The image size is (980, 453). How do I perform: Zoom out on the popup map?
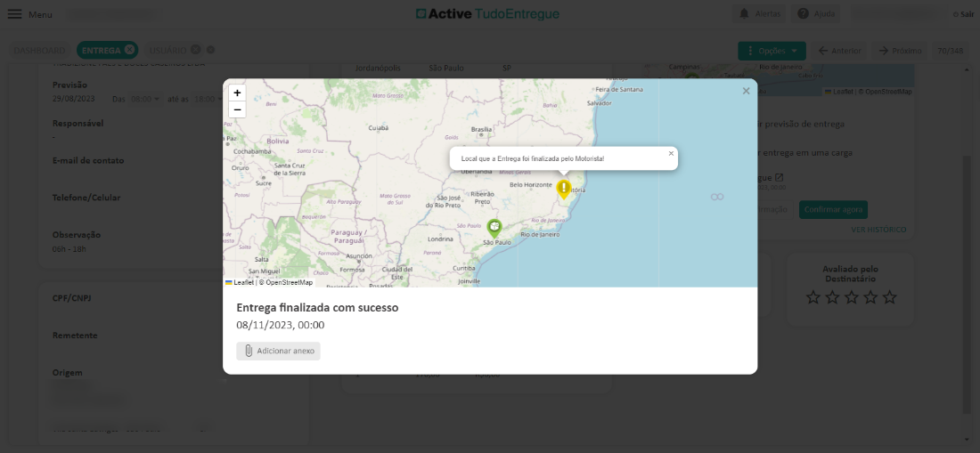click(x=238, y=109)
